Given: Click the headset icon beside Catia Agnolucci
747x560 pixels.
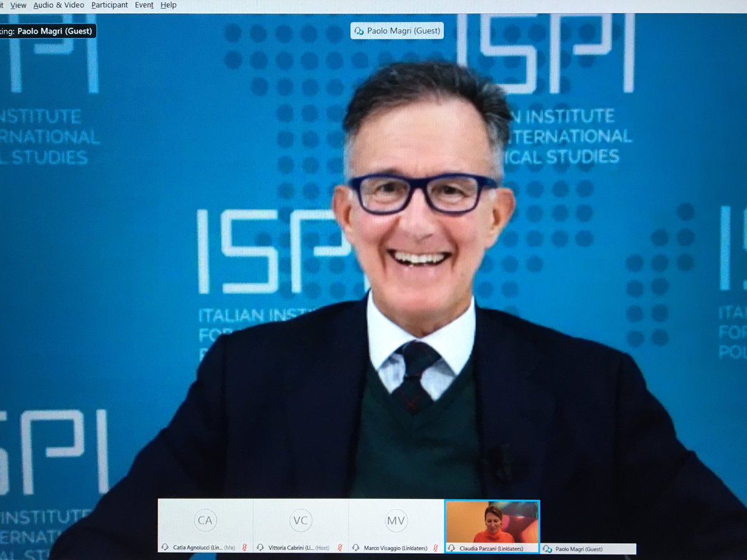Looking at the screenshot, I should tap(164, 548).
